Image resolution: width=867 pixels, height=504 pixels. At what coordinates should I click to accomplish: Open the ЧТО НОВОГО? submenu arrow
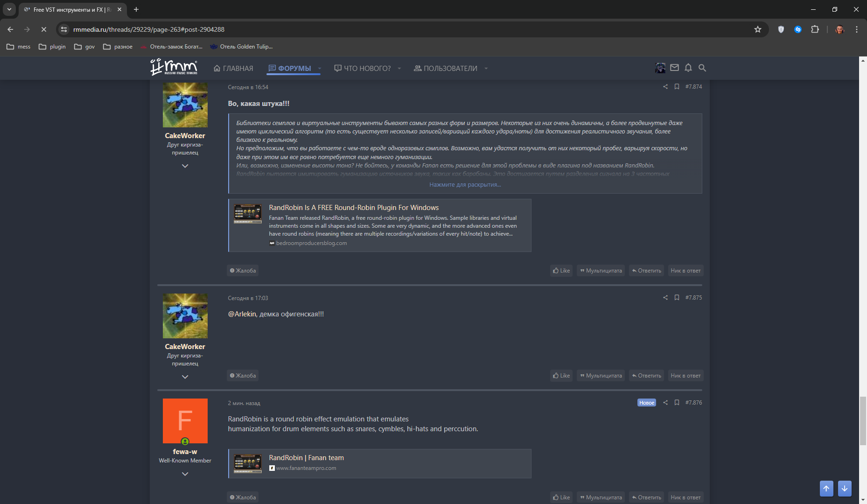click(399, 69)
